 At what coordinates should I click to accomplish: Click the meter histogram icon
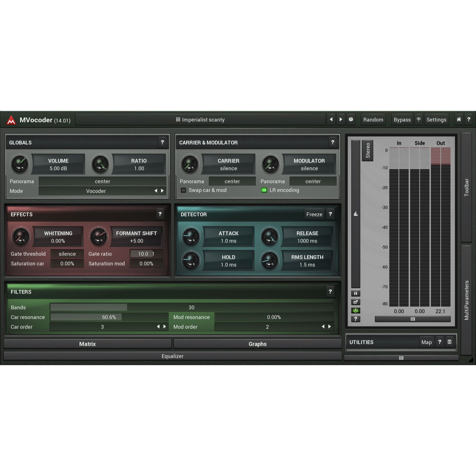pos(356,214)
